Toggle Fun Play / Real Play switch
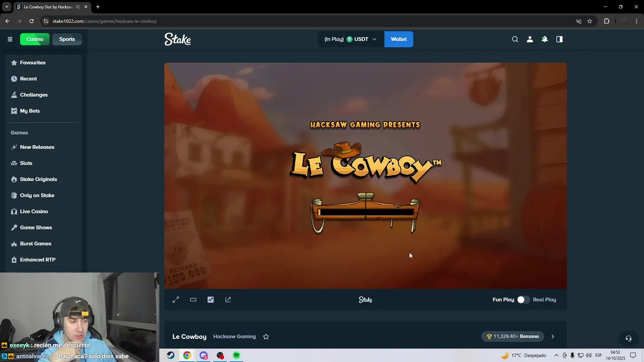Image resolution: width=644 pixels, height=362 pixels. point(523,300)
